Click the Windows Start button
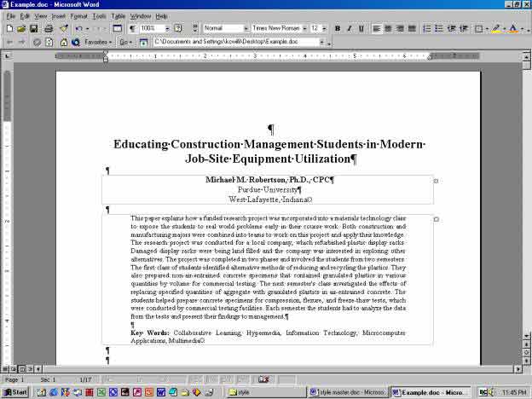 point(15,392)
